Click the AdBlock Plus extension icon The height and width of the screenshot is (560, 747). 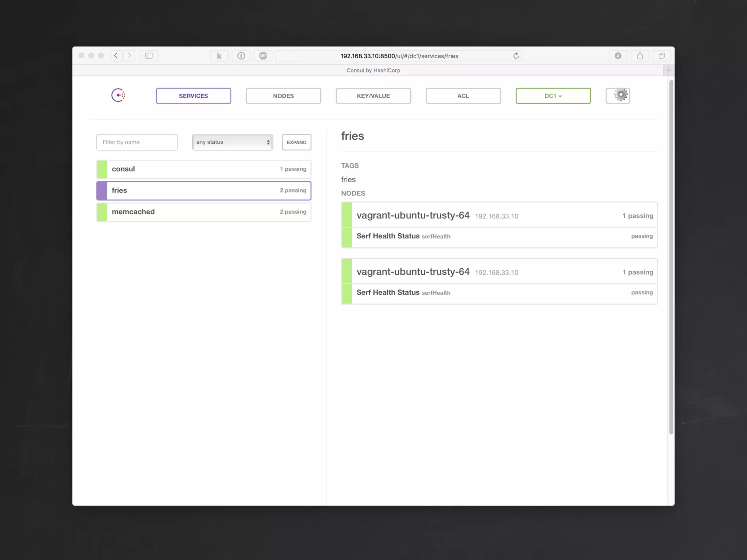[263, 56]
